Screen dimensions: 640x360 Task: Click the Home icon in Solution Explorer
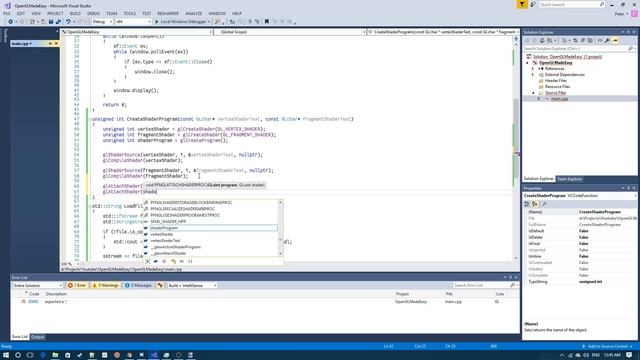(542, 40)
